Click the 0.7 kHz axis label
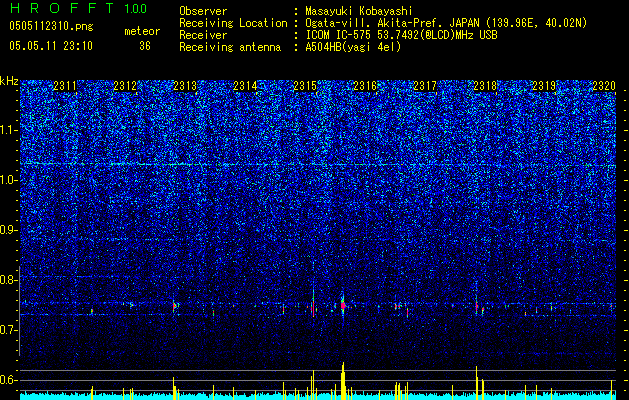The image size is (629, 400). coord(9,330)
